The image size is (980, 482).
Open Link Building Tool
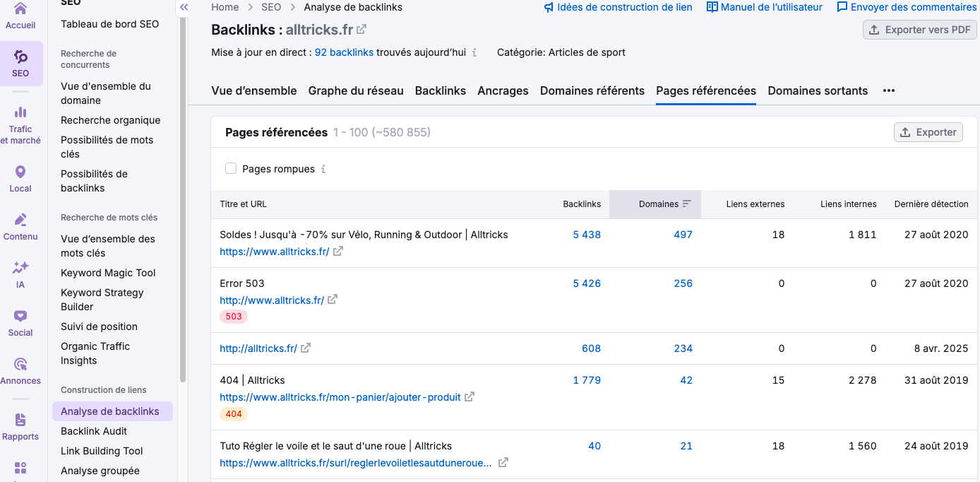click(102, 451)
